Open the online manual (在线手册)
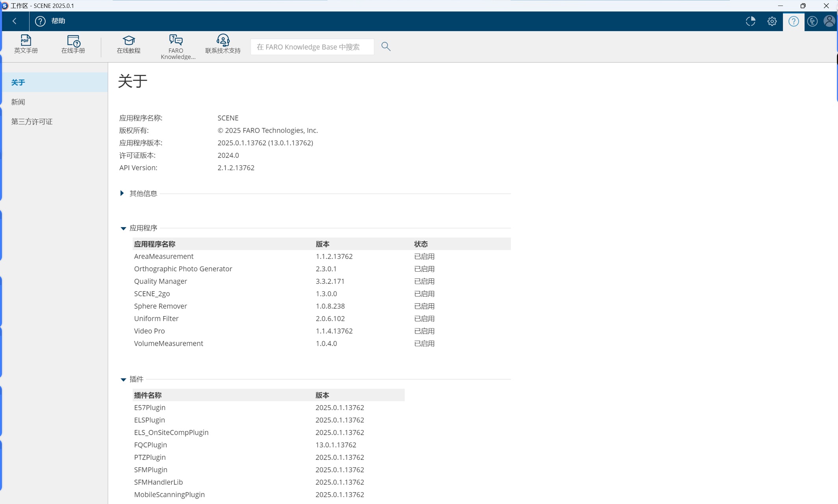 click(73, 44)
